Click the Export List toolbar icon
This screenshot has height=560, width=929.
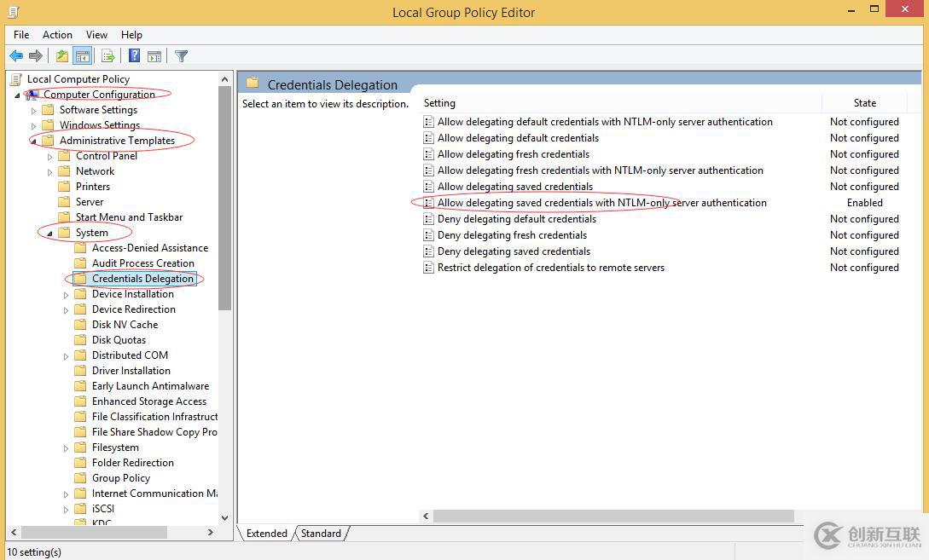tap(107, 56)
